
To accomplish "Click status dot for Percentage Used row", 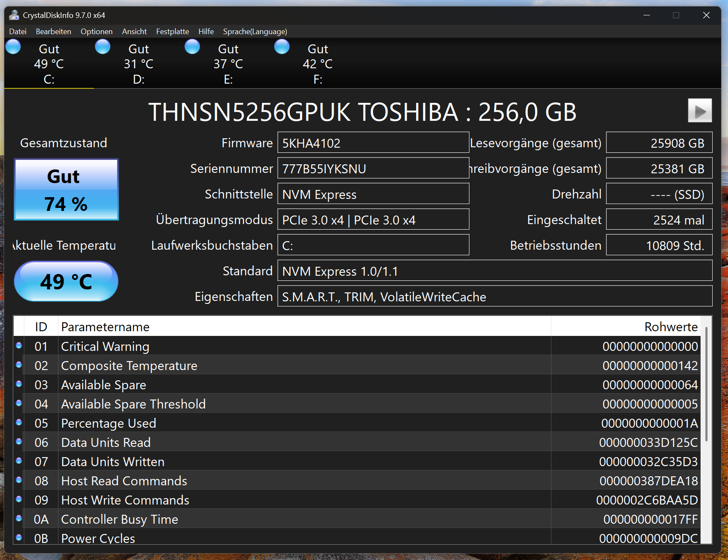I will [19, 423].
